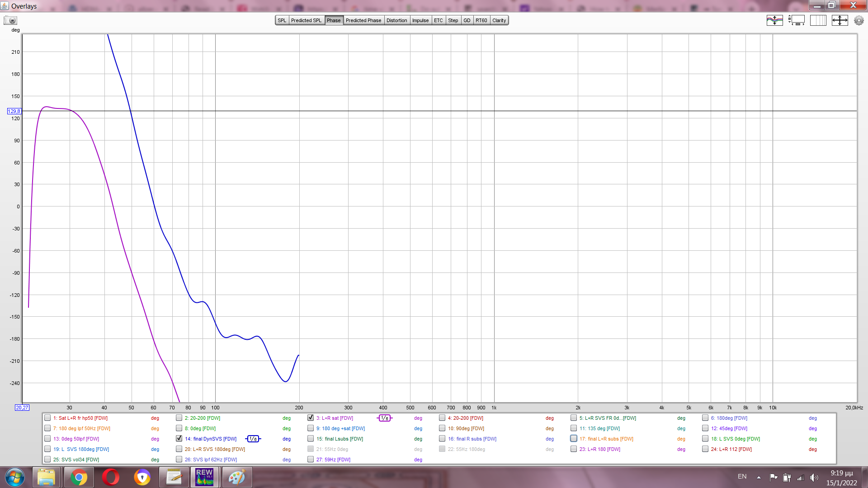
Task: Click the Chrome icon in the taskbar
Action: [79, 477]
